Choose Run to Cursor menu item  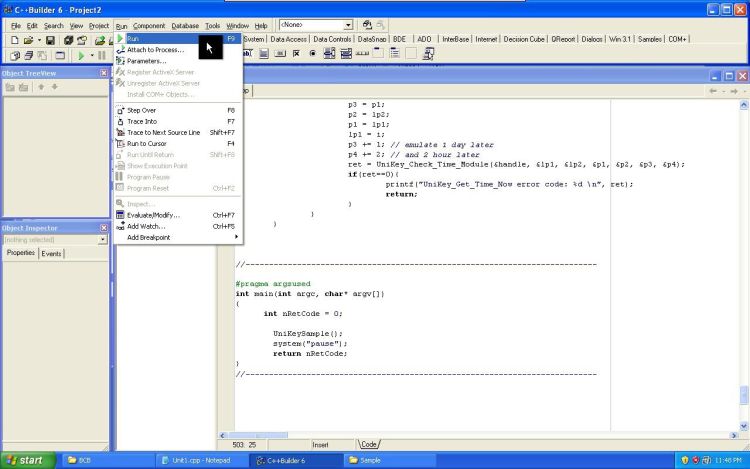(178, 143)
